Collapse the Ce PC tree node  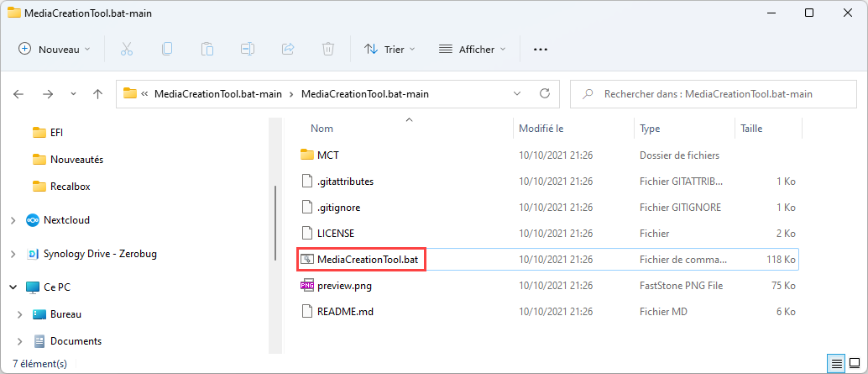pyautogui.click(x=13, y=287)
